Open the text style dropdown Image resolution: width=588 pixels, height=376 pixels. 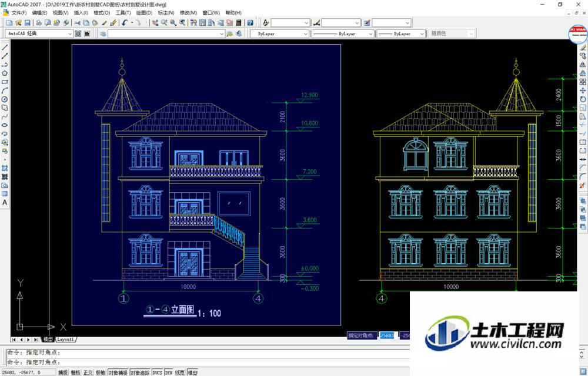click(x=290, y=23)
